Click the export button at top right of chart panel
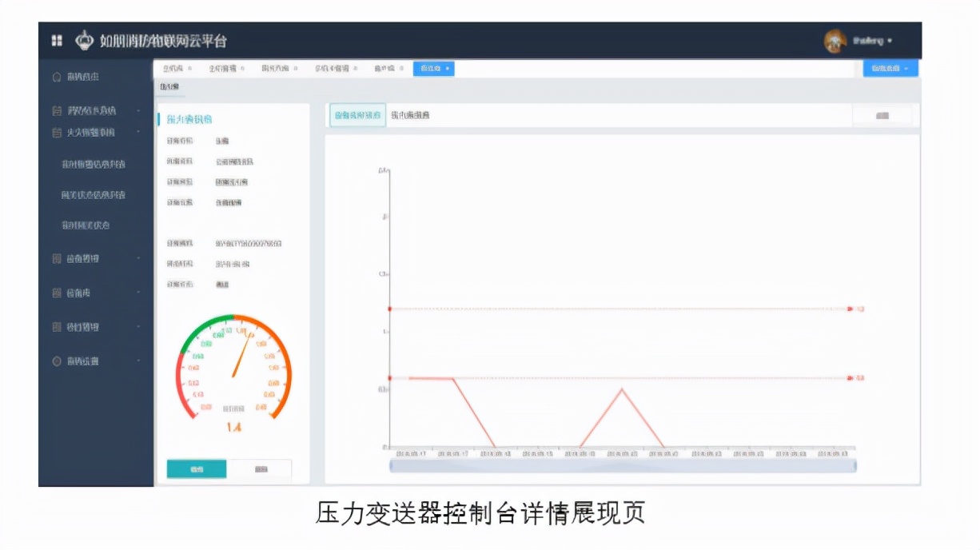The height and width of the screenshot is (550, 980). [882, 115]
